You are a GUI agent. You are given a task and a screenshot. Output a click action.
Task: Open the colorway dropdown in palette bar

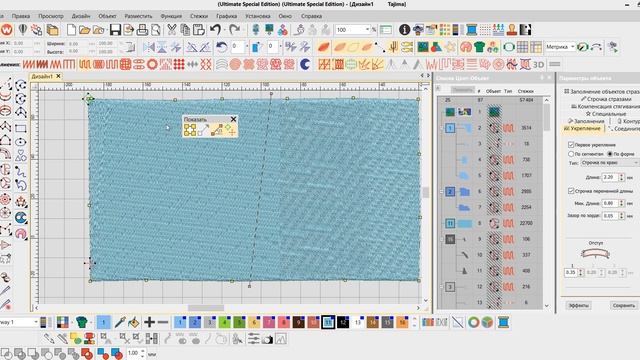coord(36,322)
